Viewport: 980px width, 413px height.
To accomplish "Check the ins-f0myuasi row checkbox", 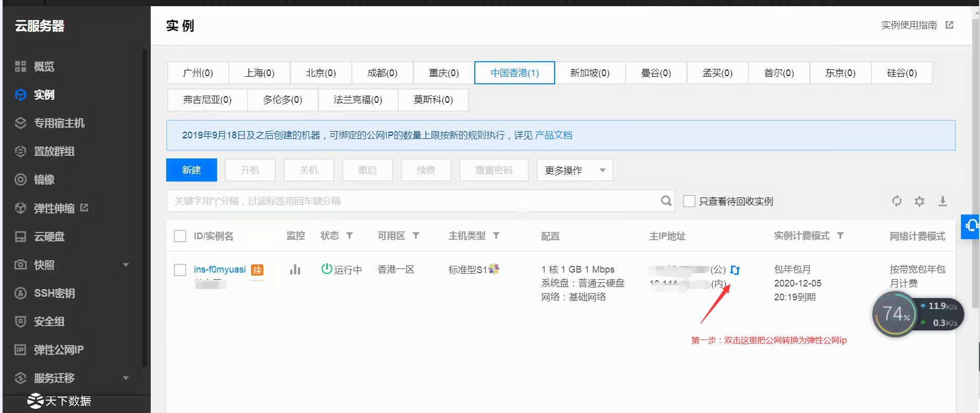I will click(180, 270).
